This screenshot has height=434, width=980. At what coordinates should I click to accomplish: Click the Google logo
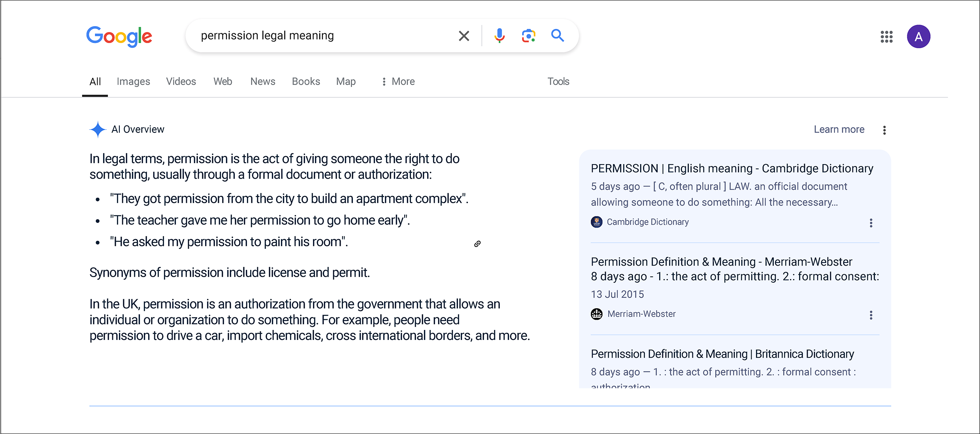click(x=119, y=36)
